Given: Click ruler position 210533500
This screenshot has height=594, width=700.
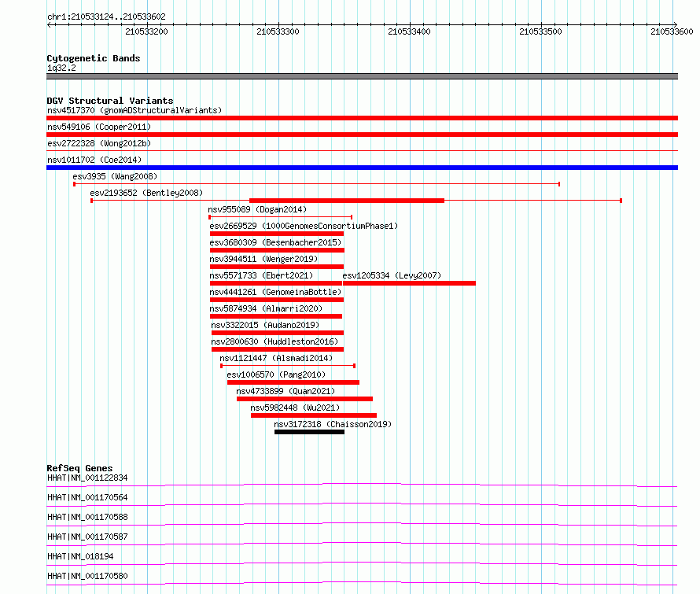Looking at the screenshot, I should [x=540, y=31].
